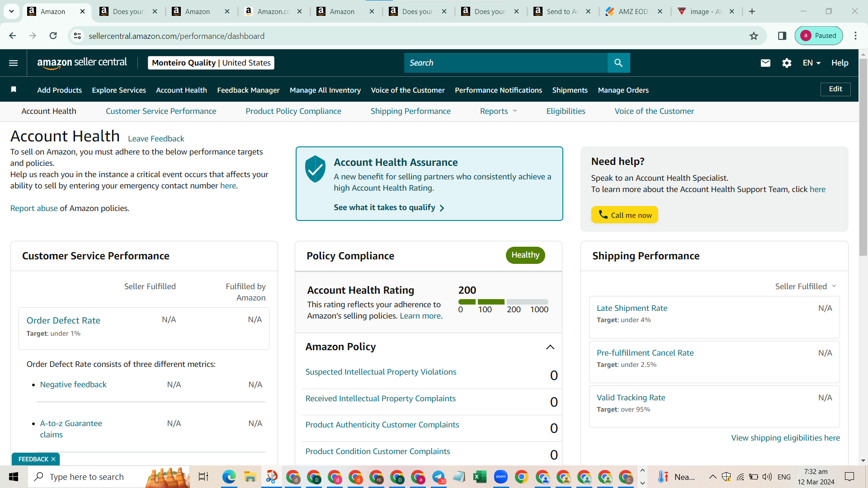Open File Explorer from the taskbar
868x488 pixels.
click(250, 477)
